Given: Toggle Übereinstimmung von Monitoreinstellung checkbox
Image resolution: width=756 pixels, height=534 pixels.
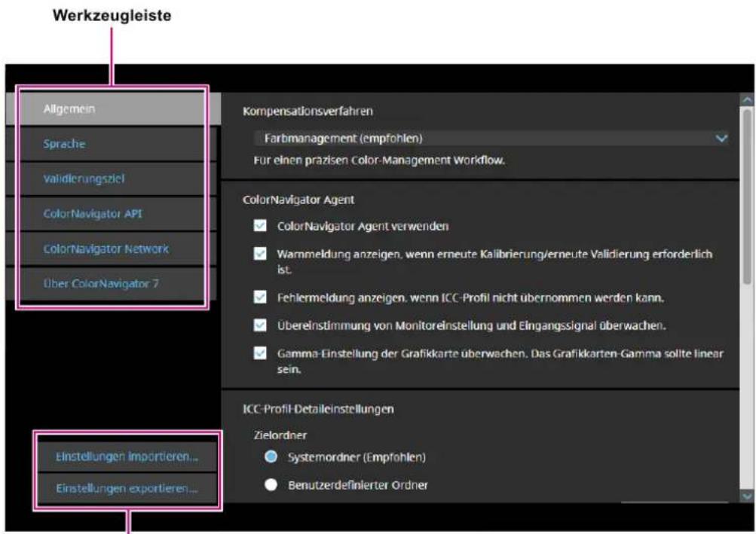Looking at the screenshot, I should [260, 325].
